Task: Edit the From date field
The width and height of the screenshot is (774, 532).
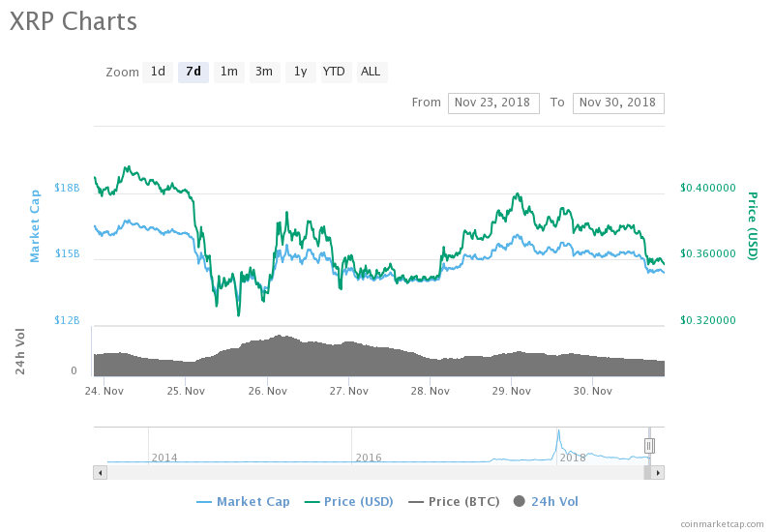Action: 493,103
